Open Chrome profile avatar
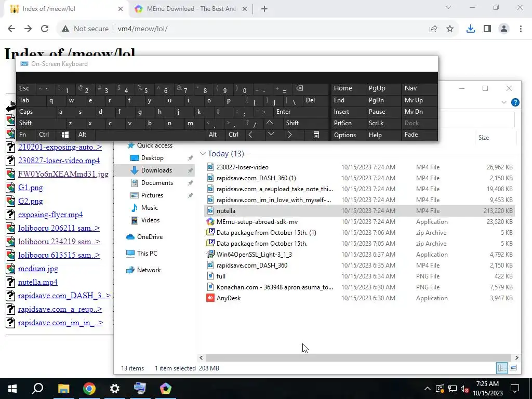 click(504, 29)
